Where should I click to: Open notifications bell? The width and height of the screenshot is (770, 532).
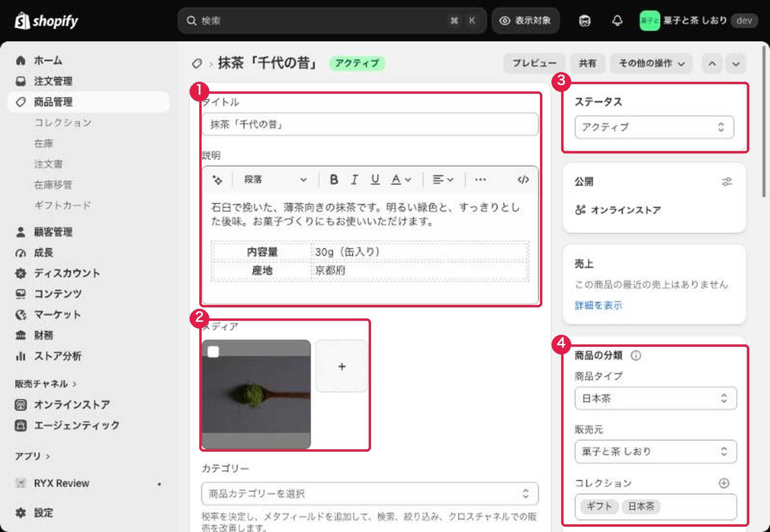pos(617,21)
